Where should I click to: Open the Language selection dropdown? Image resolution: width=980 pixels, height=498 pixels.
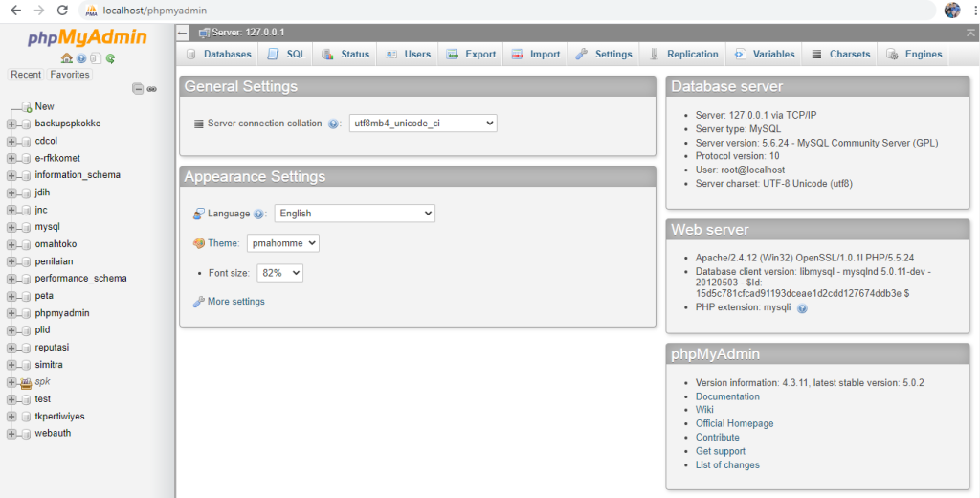pos(354,214)
